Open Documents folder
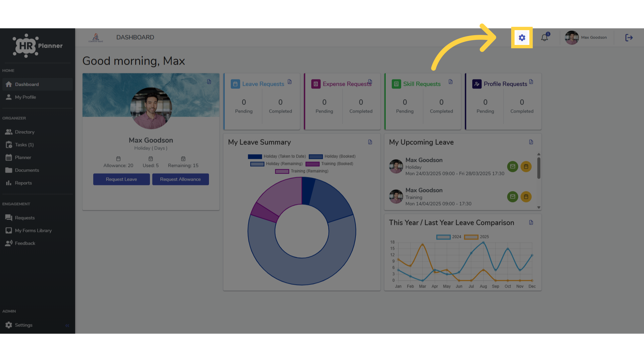This screenshot has height=362, width=644. click(x=37, y=170)
